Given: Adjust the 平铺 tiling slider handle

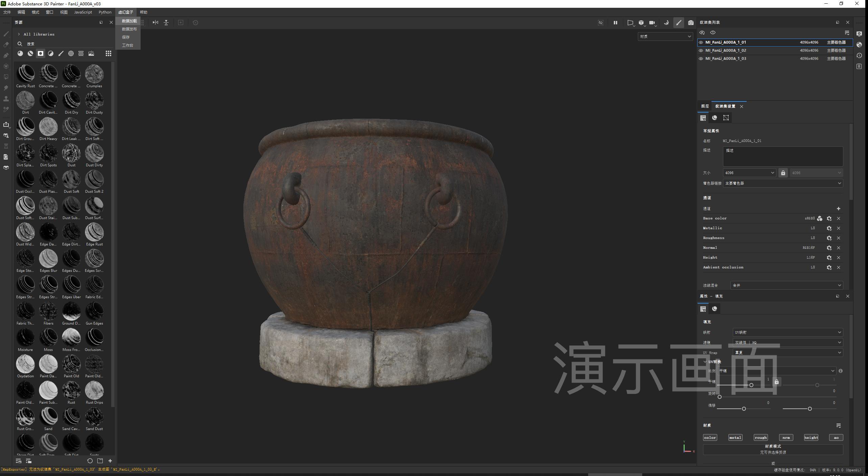Looking at the screenshot, I should [751, 385].
